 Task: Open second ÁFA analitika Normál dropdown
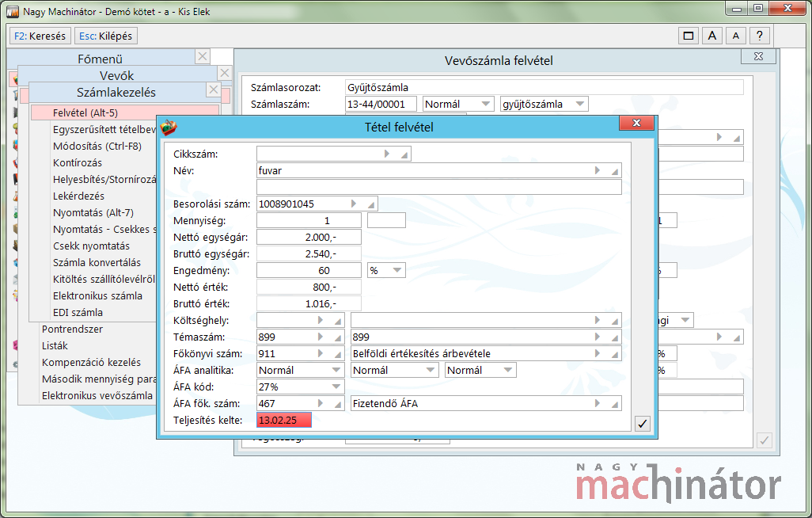pyautogui.click(x=431, y=370)
